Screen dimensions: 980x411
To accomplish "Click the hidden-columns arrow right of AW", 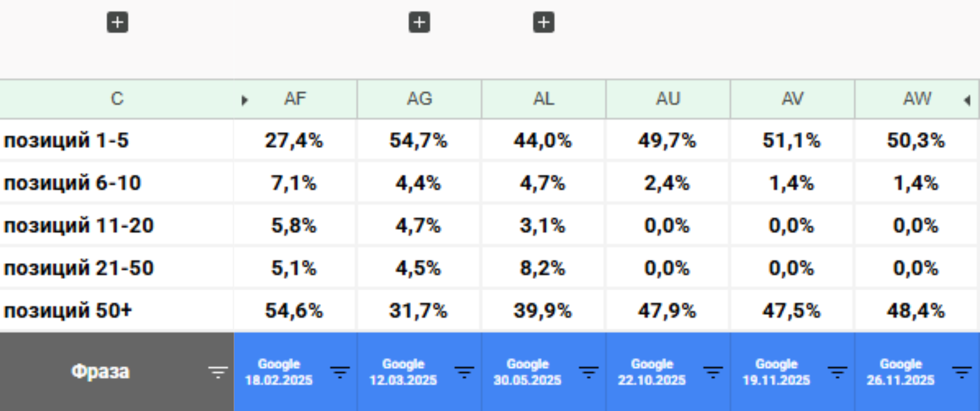I will (x=967, y=101).
